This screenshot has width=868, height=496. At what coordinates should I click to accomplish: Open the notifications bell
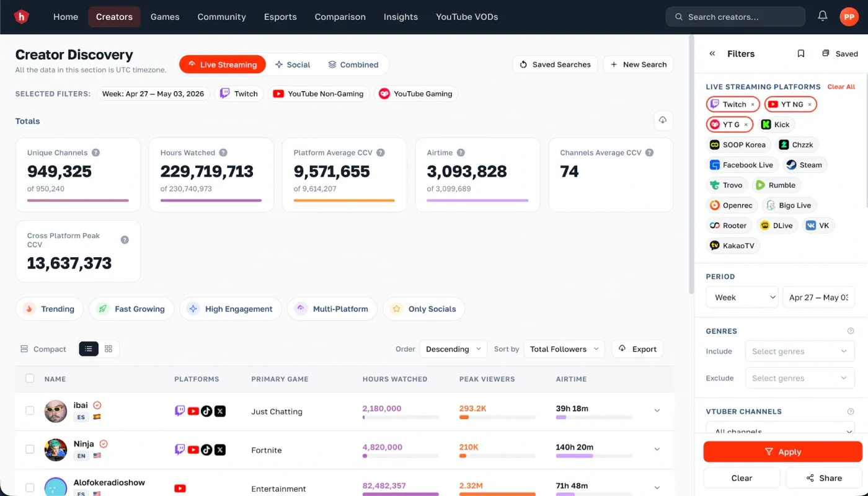pyautogui.click(x=823, y=16)
